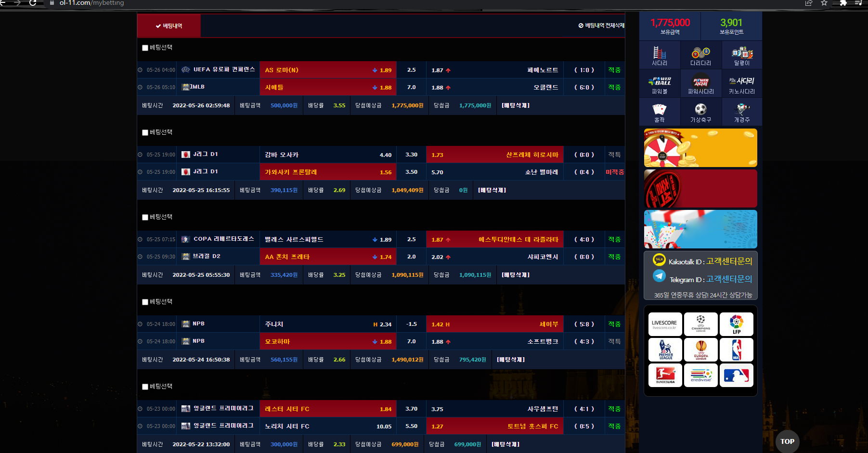Open the LFP league logo

click(736, 324)
